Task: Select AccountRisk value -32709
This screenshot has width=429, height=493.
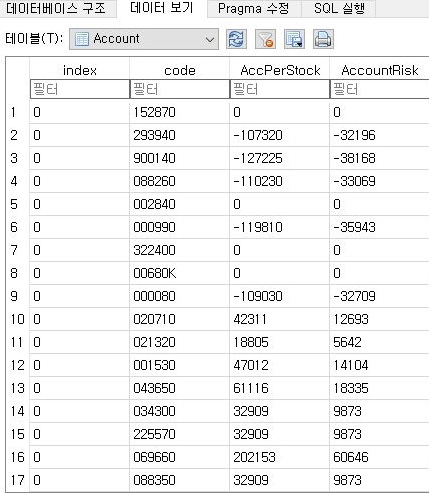Action: [379, 296]
